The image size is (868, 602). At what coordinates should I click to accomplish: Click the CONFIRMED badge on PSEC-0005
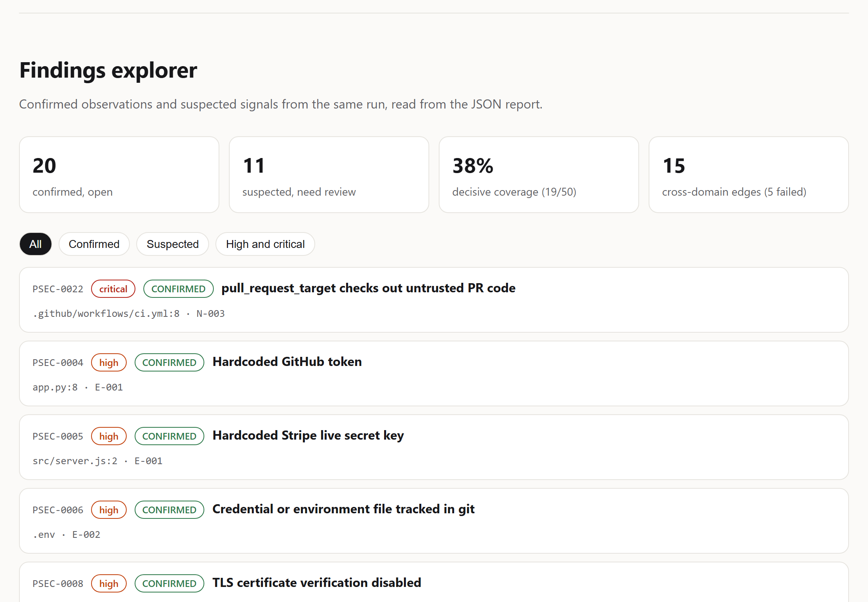pyautogui.click(x=169, y=436)
